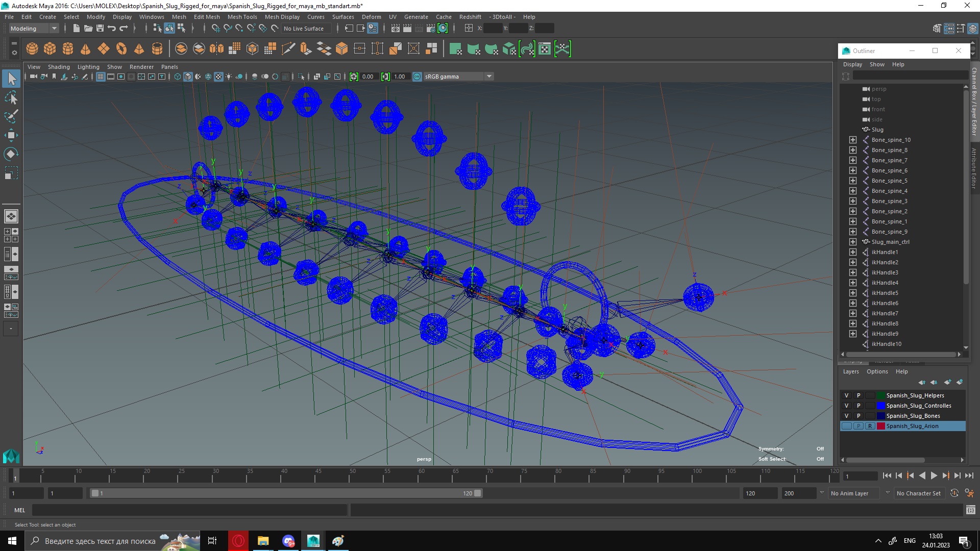This screenshot has width=980, height=551.
Task: Open the sRGB gamma dropdown
Action: [458, 77]
